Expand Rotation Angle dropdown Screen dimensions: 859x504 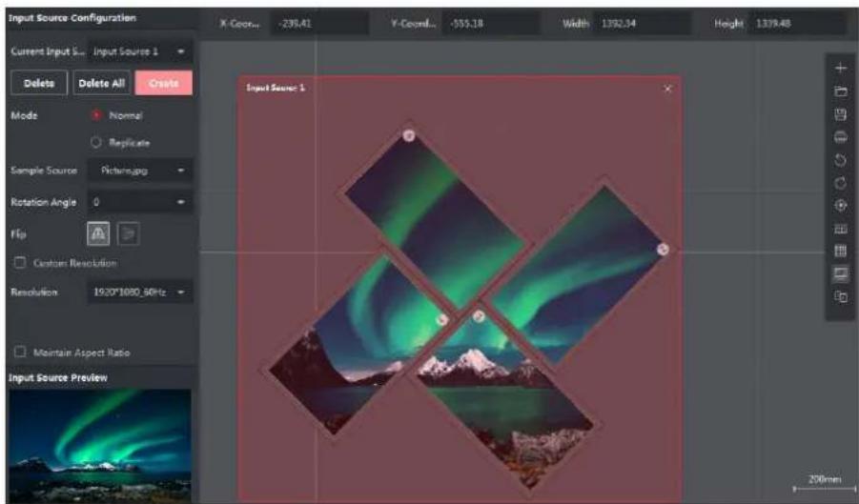pos(140,202)
